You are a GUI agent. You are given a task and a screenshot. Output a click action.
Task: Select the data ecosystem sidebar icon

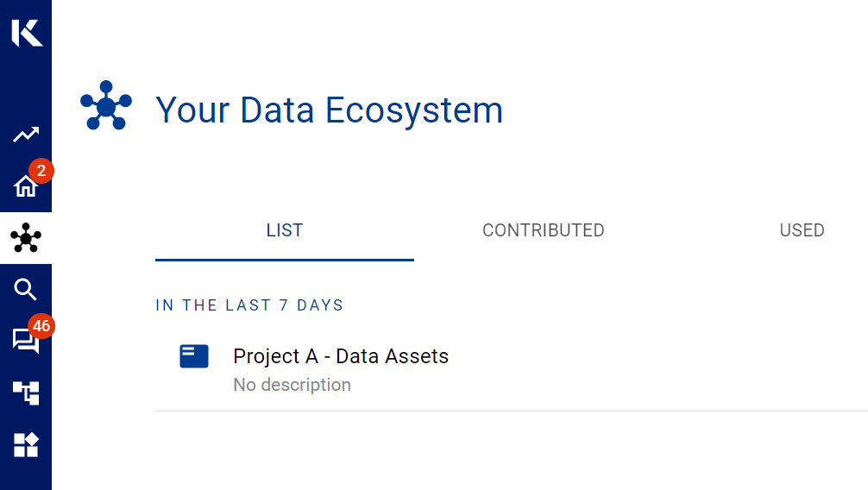(x=26, y=238)
